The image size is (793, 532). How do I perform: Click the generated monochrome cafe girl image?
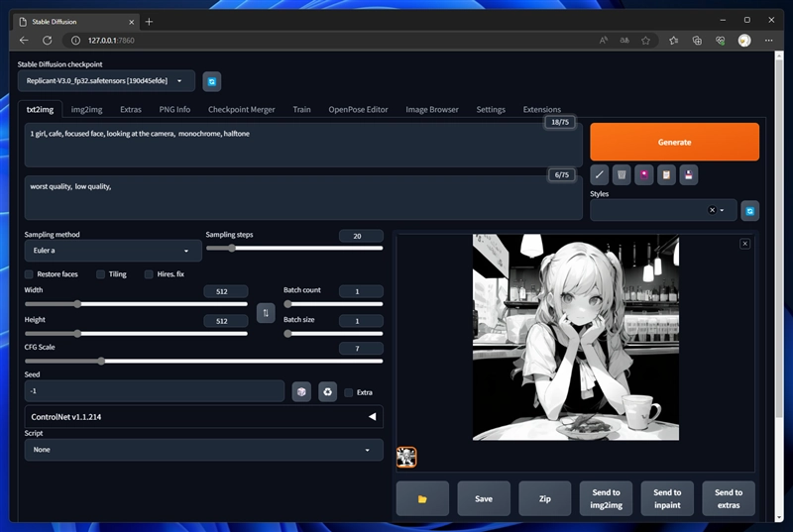point(576,337)
